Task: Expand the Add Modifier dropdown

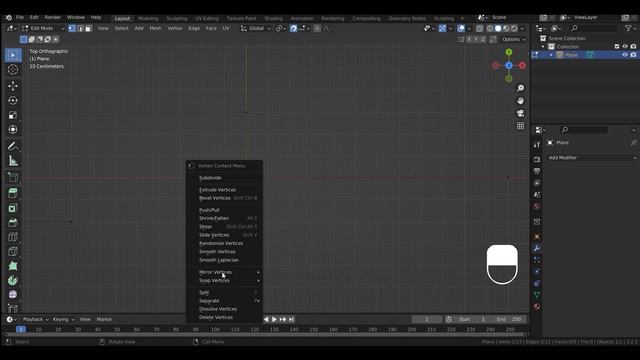Action: 592,158
